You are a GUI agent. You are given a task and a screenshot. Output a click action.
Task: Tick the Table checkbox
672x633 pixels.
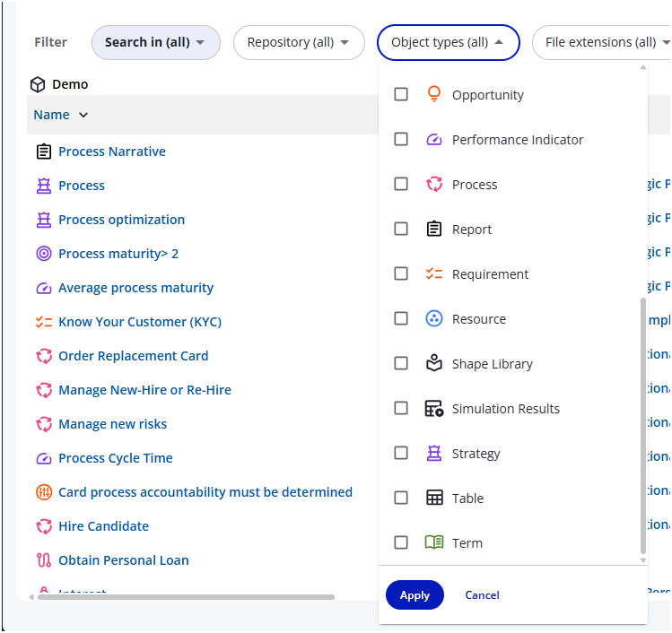click(x=401, y=498)
